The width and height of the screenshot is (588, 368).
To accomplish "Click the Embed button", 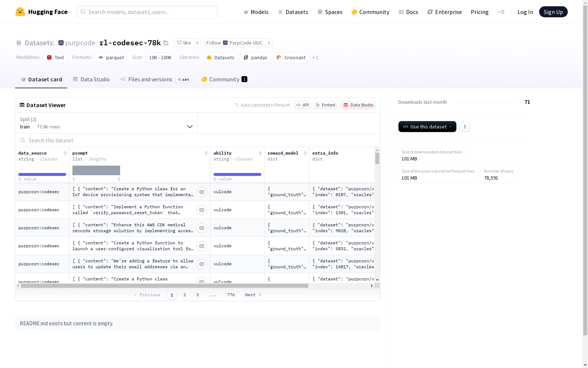I will tap(325, 105).
